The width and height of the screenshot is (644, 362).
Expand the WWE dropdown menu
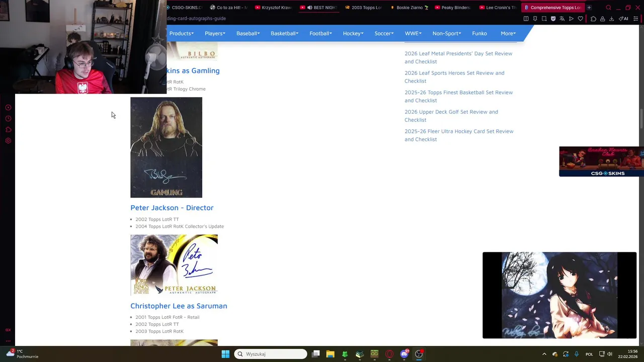413,33
